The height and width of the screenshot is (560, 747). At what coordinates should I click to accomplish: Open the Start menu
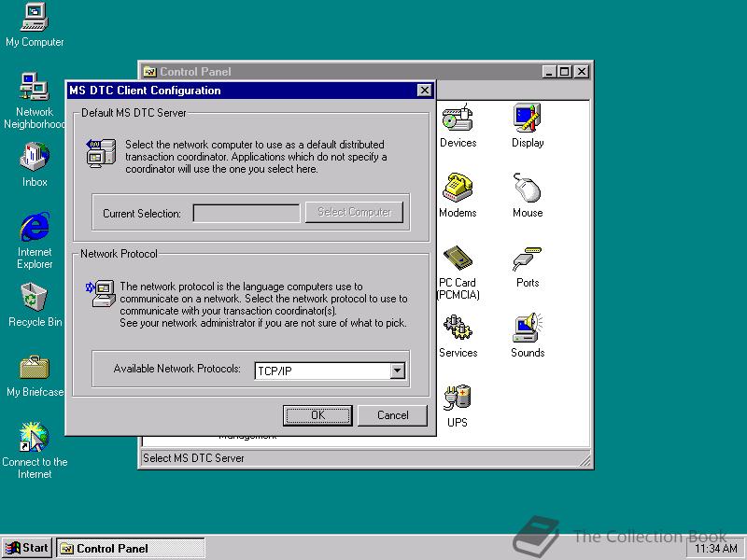click(28, 548)
